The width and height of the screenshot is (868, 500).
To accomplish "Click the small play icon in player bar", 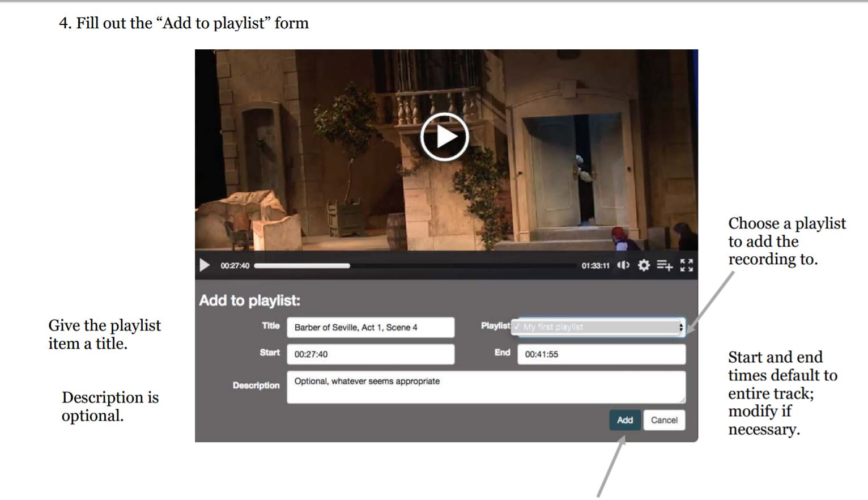I will pos(205,265).
